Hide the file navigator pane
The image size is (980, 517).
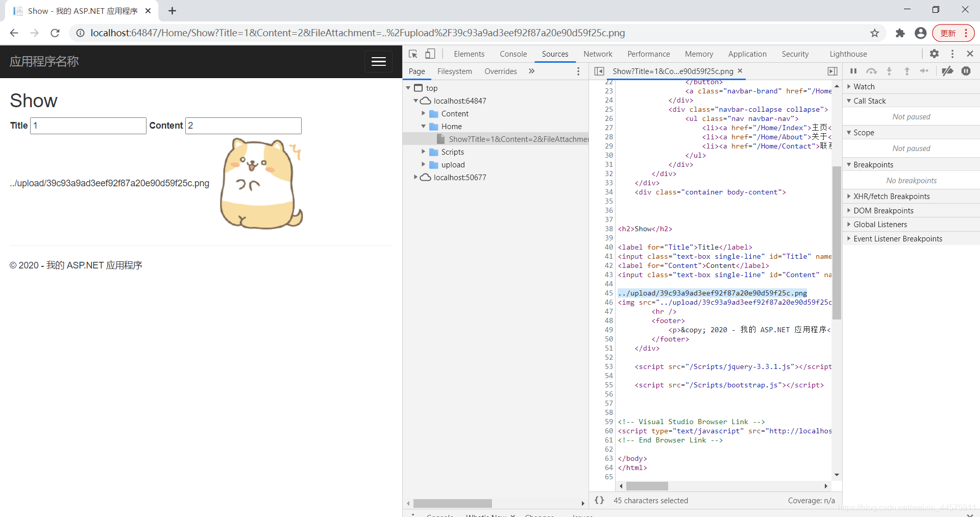pos(600,71)
